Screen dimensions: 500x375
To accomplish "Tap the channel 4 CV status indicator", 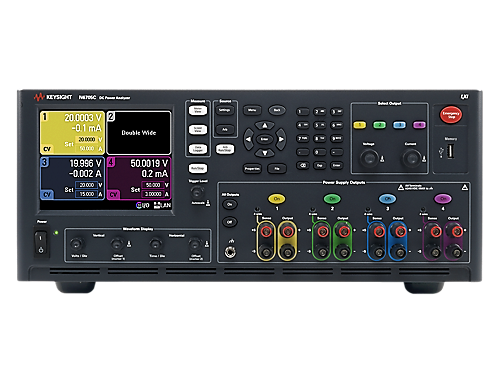I will pos(114,195).
